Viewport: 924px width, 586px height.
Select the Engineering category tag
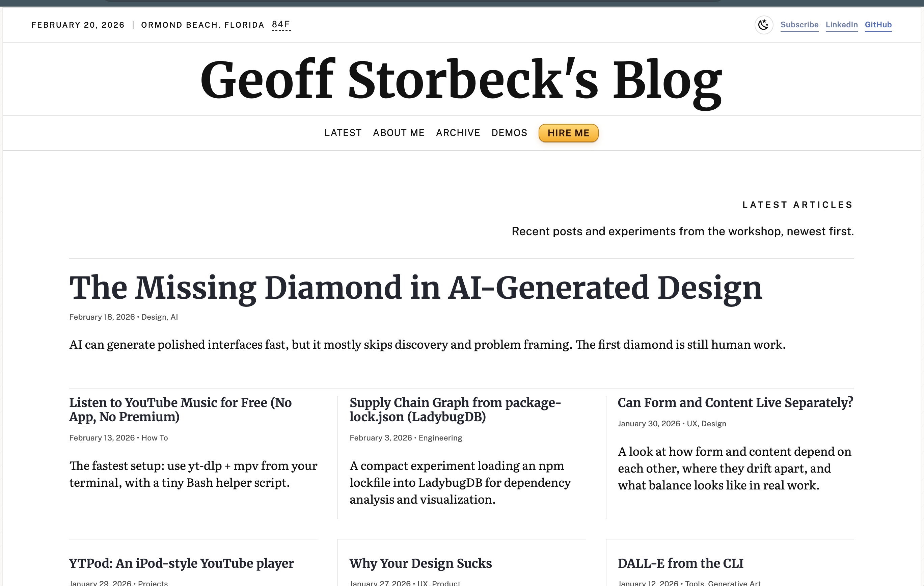coord(440,438)
